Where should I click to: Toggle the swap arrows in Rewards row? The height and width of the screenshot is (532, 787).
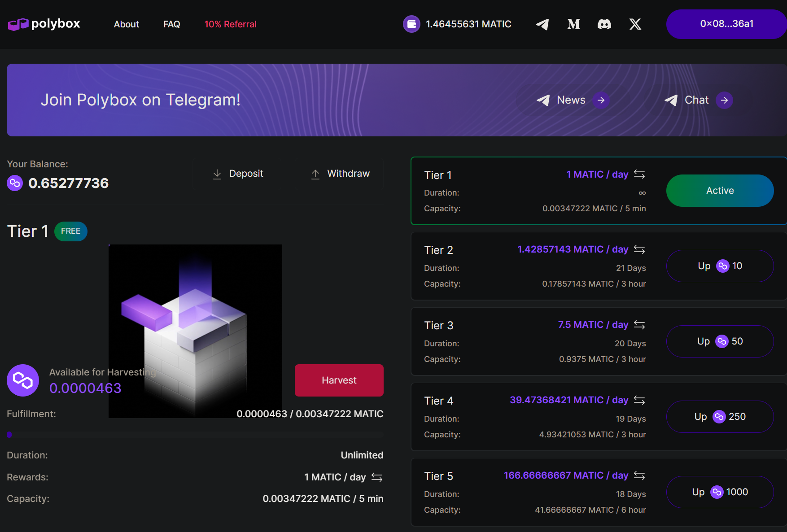(x=377, y=477)
